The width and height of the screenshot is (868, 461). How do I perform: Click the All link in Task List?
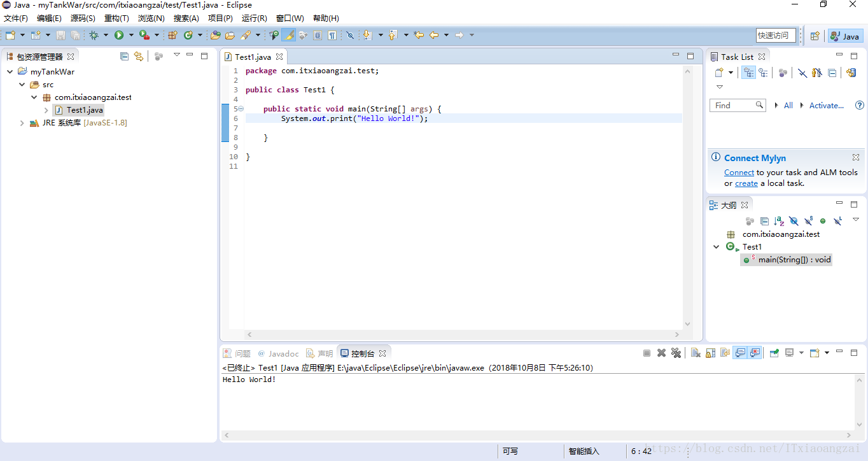tap(788, 106)
